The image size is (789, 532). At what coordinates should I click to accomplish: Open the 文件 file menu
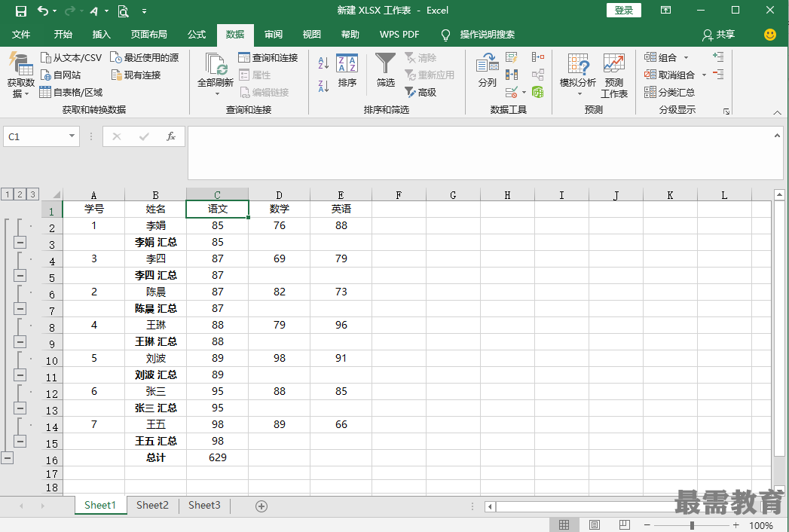point(21,34)
